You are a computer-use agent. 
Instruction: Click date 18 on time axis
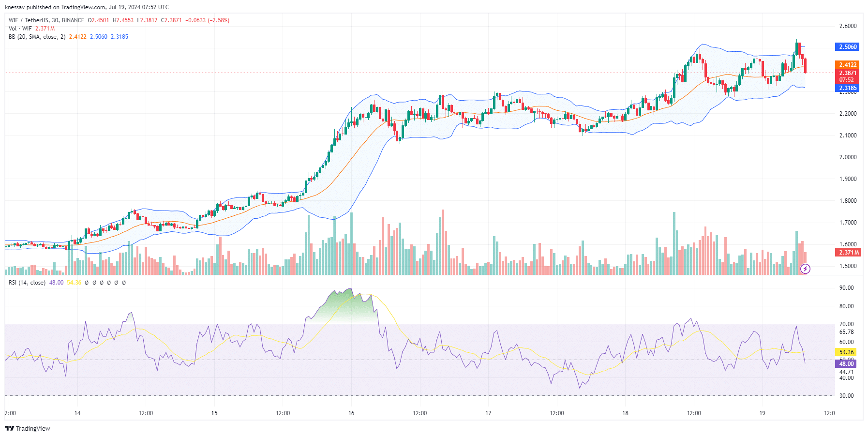point(625,413)
